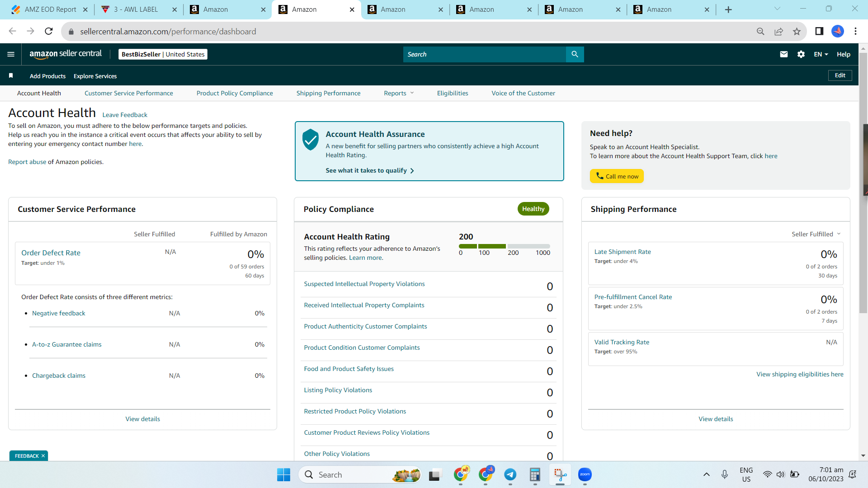Bookmark this page with the star icon

(797, 31)
